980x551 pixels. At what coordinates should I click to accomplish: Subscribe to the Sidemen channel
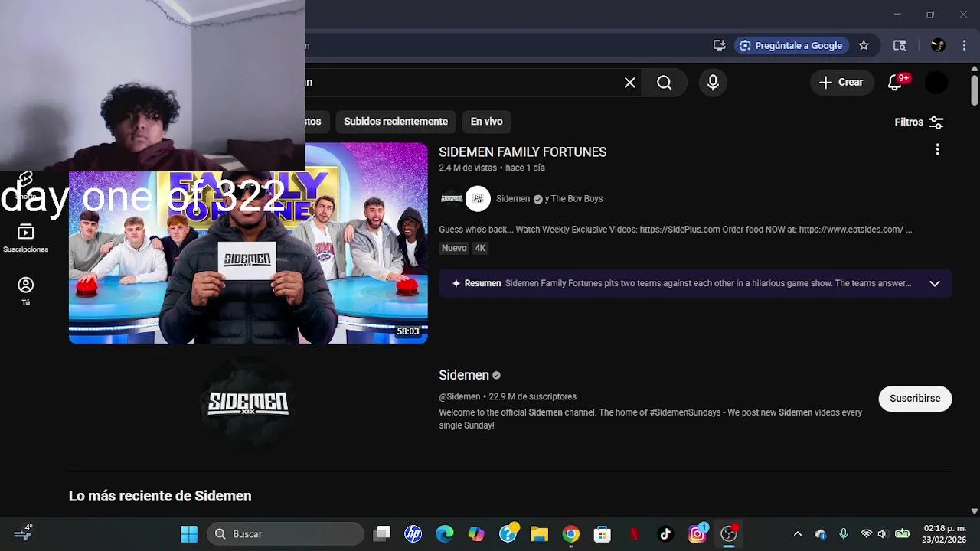point(915,399)
